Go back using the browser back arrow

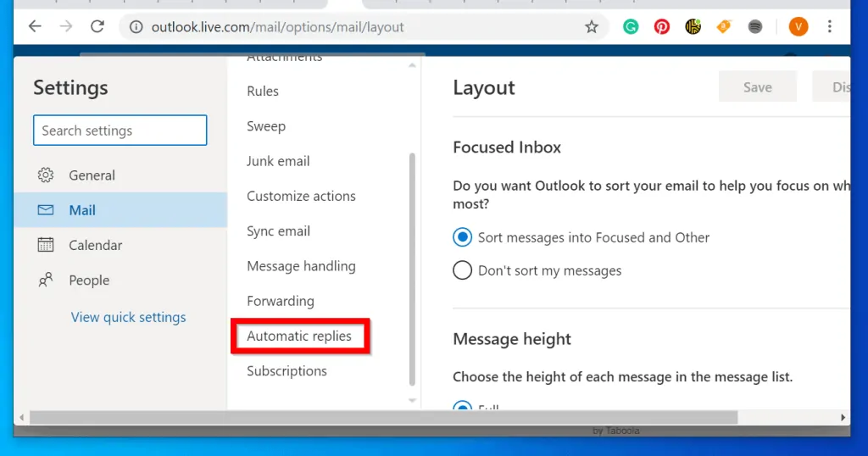tap(35, 26)
